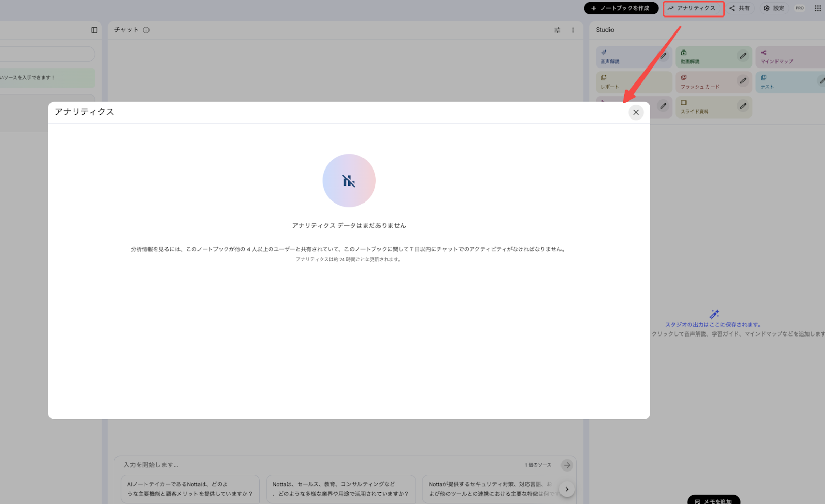Screen dimensions: 825x504
Task: Open 設定 gear settings
Action: [774, 8]
